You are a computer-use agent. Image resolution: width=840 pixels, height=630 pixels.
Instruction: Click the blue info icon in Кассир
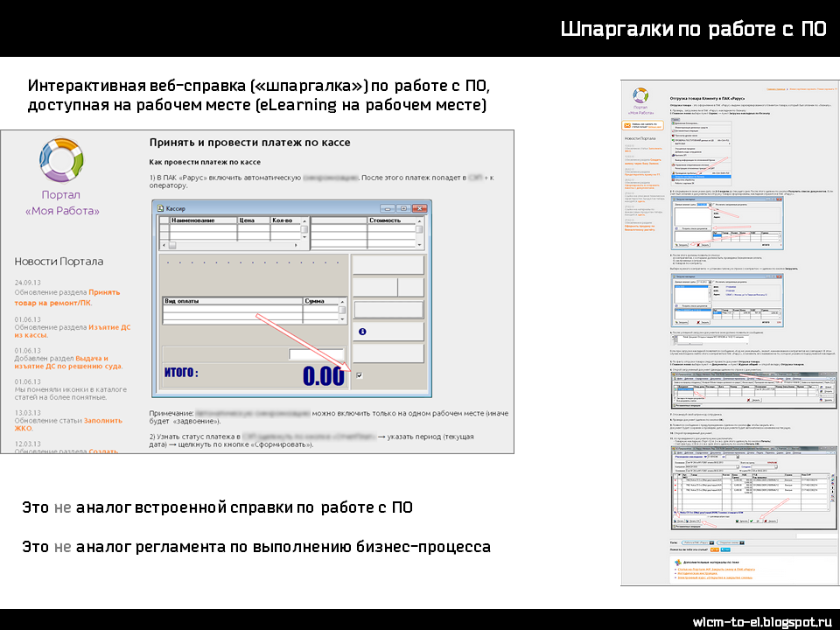pyautogui.click(x=362, y=332)
